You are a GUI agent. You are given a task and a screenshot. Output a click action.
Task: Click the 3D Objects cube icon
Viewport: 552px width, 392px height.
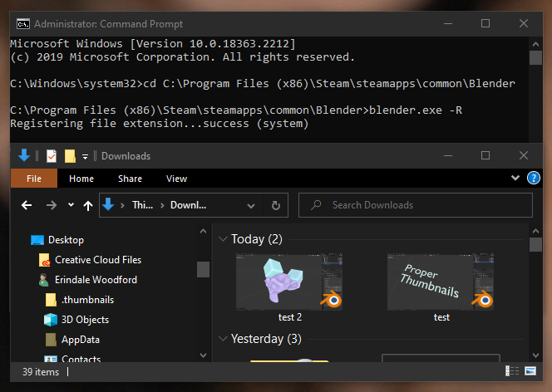[x=51, y=320]
